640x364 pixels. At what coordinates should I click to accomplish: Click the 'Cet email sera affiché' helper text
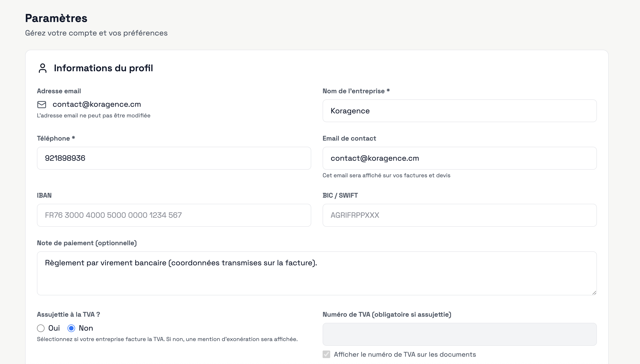pos(386,175)
